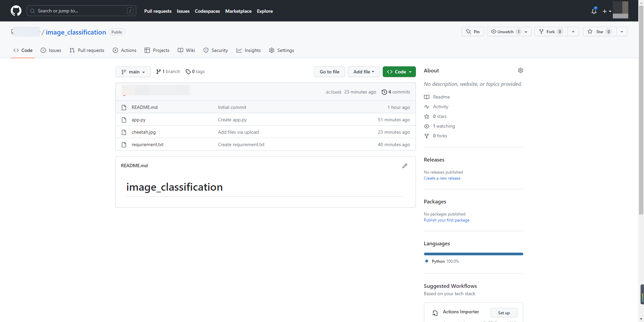Click the tag icon showing 0 tags
Image resolution: width=644 pixels, height=322 pixels.
[188, 72]
